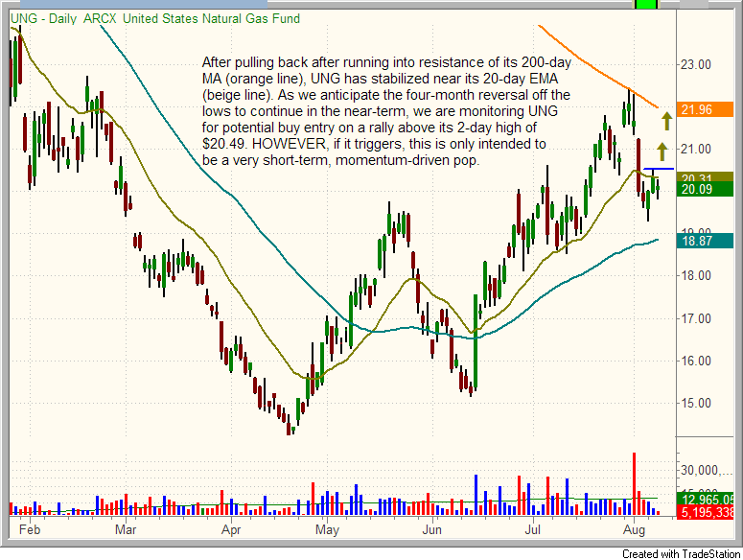Click the Jul date axis label
This screenshot has width=743, height=560.
point(533,529)
